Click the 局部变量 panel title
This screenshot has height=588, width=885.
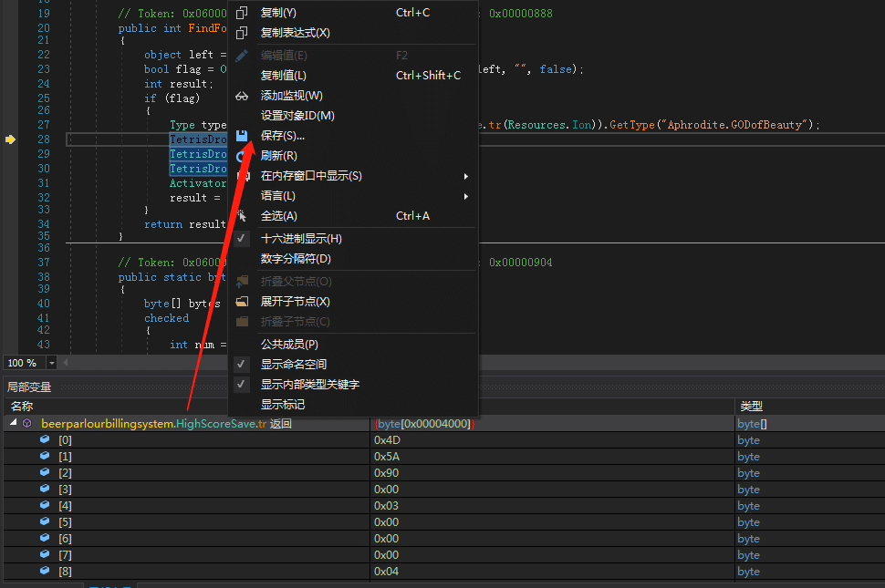29,387
